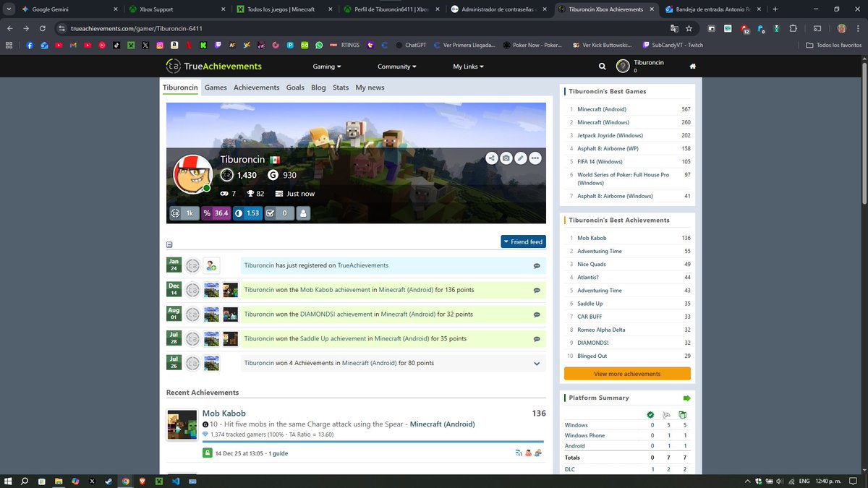Click the Tiburoncin user menu in header

pyautogui.click(x=640, y=67)
